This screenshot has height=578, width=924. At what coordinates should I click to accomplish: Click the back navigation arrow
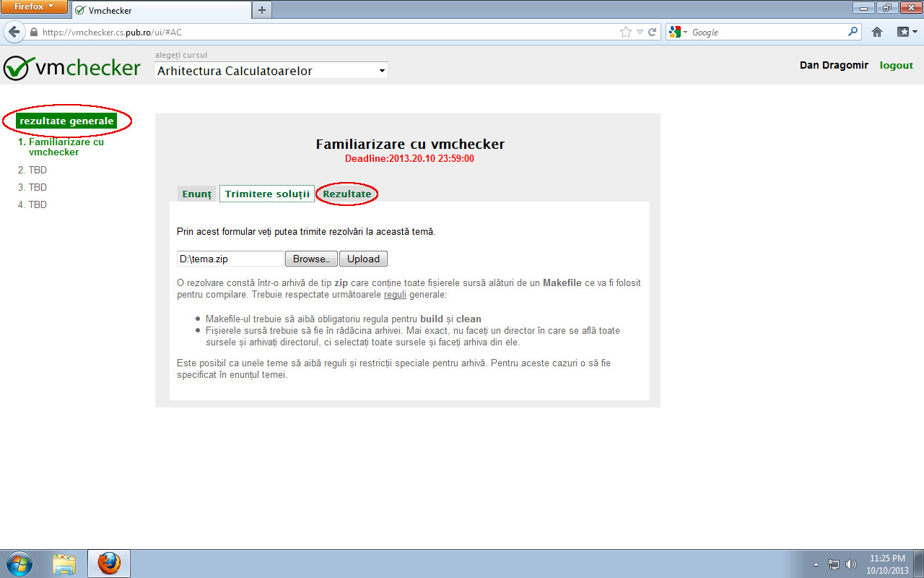click(13, 32)
